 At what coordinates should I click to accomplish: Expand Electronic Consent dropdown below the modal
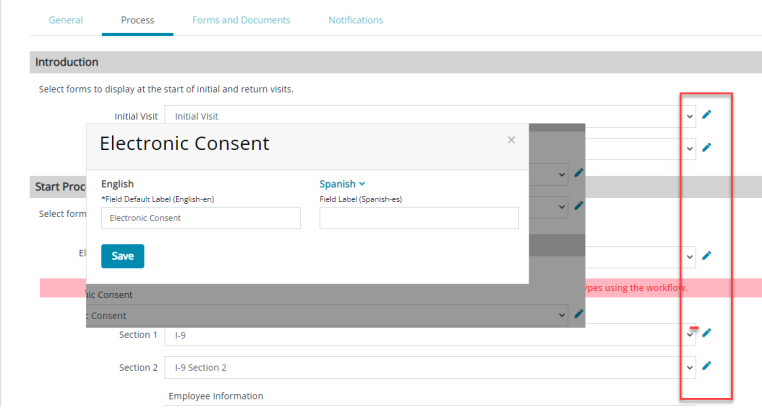tap(564, 315)
